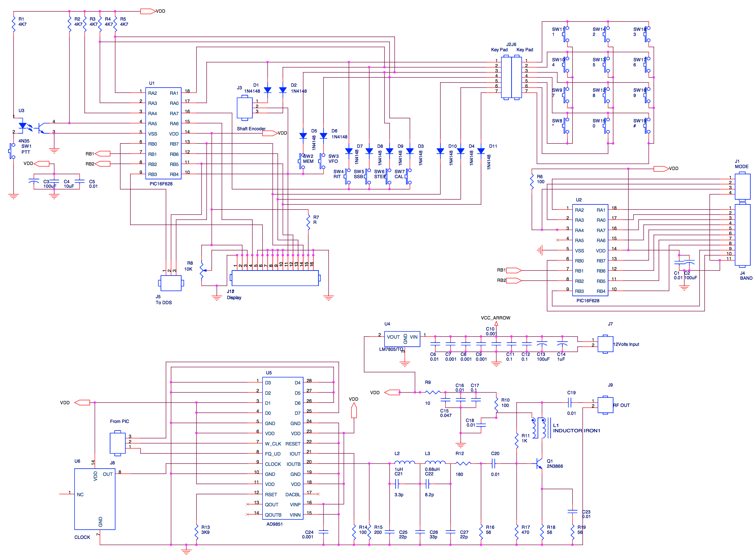Click the U4 LM7805 regulator symbol
Viewport: 756px width, 559px height.
[x=402, y=339]
